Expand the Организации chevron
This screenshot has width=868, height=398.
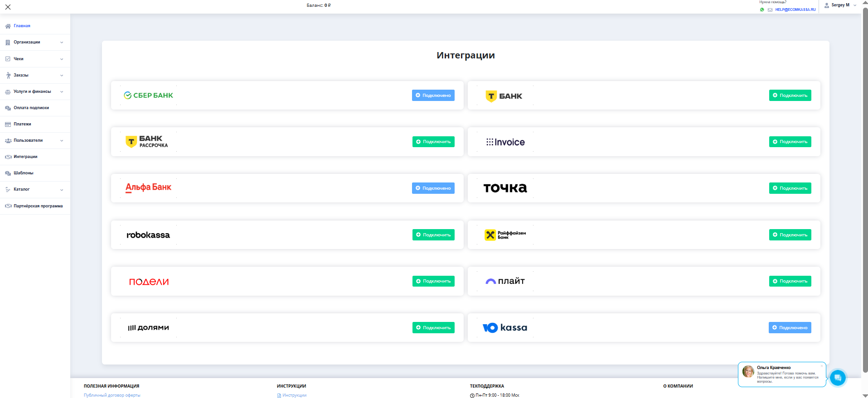[x=62, y=43]
